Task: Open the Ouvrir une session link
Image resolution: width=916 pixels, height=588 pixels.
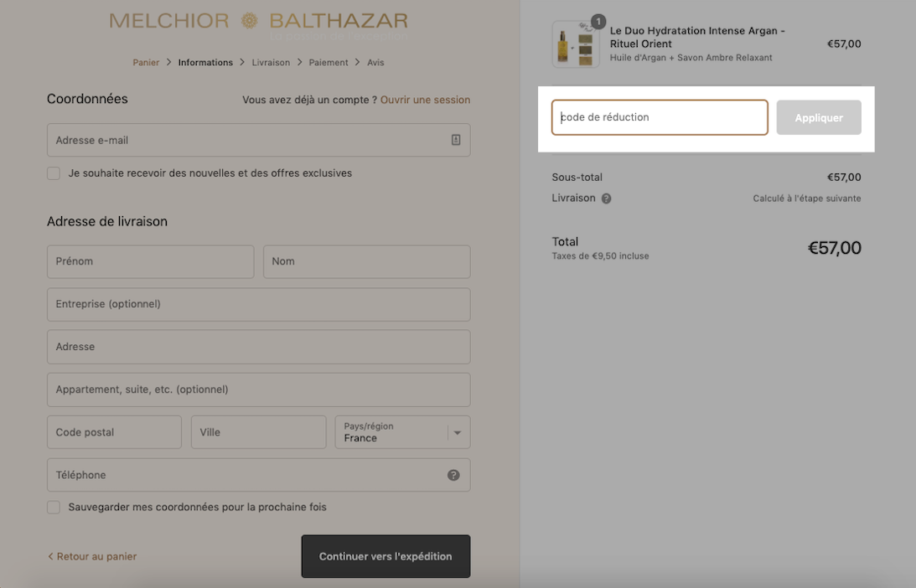Action: tap(425, 100)
